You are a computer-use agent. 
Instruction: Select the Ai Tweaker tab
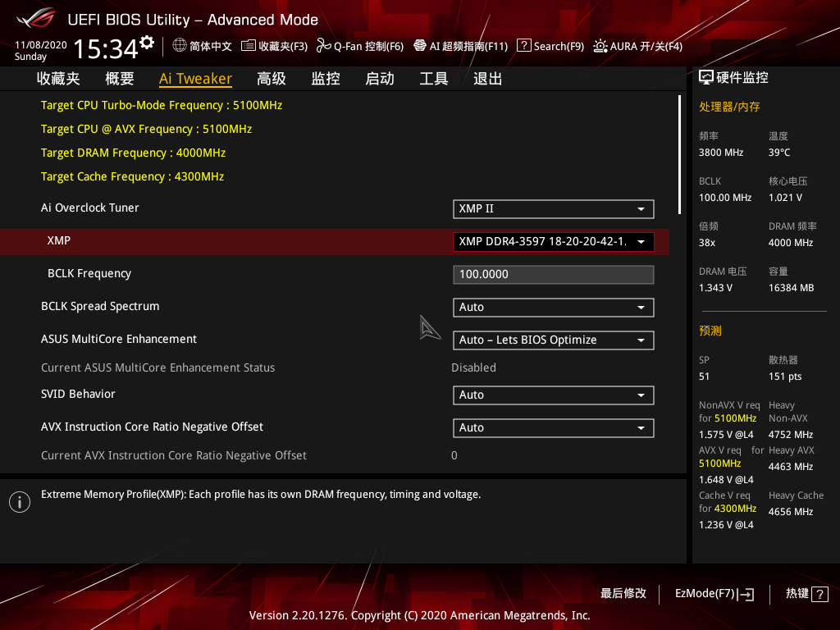(x=195, y=79)
